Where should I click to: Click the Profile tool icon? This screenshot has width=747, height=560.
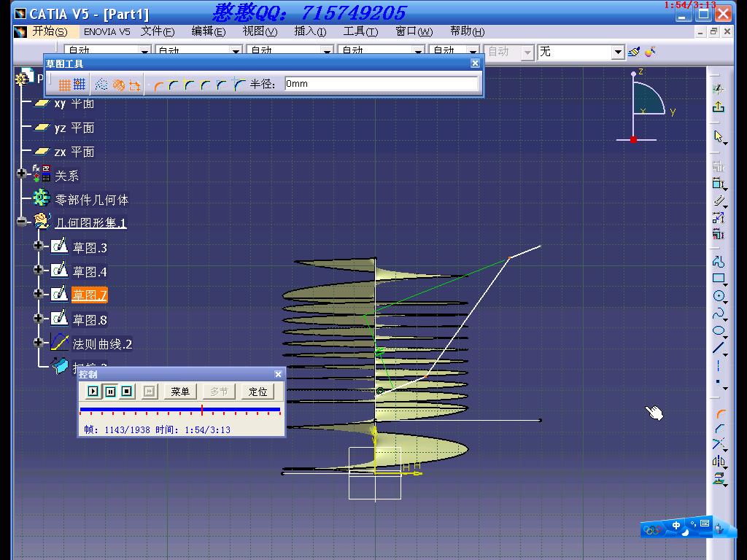click(x=719, y=262)
